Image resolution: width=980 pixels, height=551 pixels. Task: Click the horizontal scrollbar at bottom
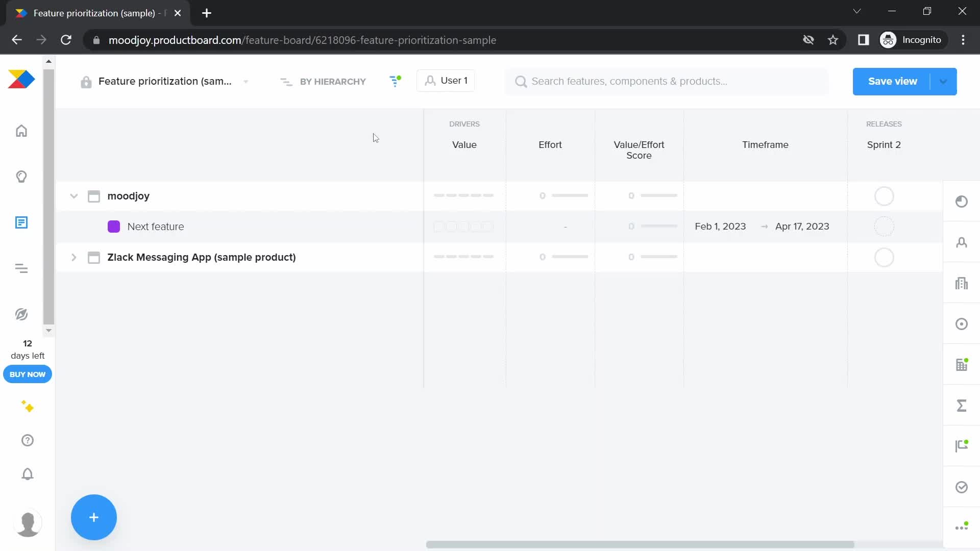[x=640, y=545]
